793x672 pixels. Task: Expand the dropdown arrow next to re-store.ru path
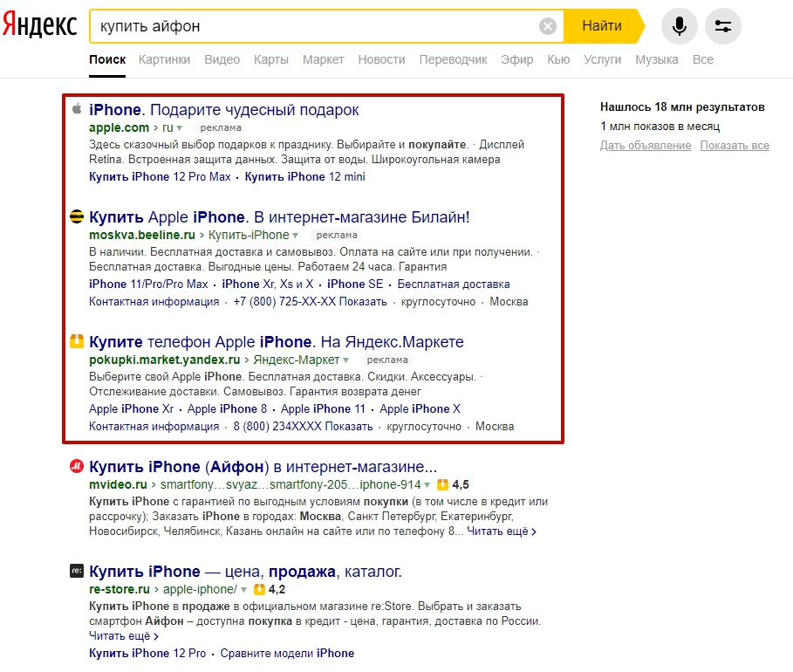[x=243, y=589]
